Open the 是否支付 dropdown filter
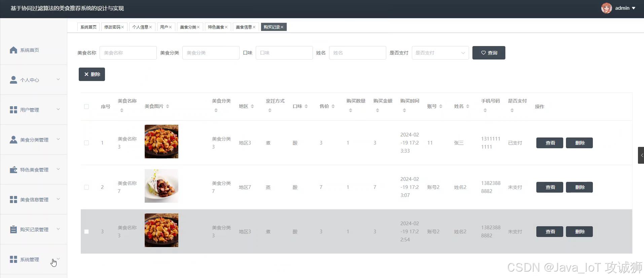This screenshot has width=644, height=278. [440, 53]
